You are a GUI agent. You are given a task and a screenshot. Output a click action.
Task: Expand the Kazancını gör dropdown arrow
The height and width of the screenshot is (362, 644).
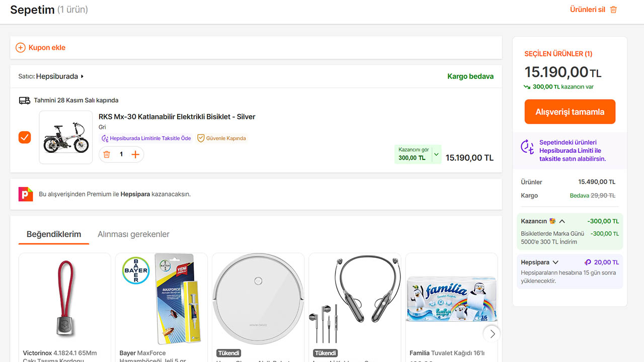coord(436,154)
